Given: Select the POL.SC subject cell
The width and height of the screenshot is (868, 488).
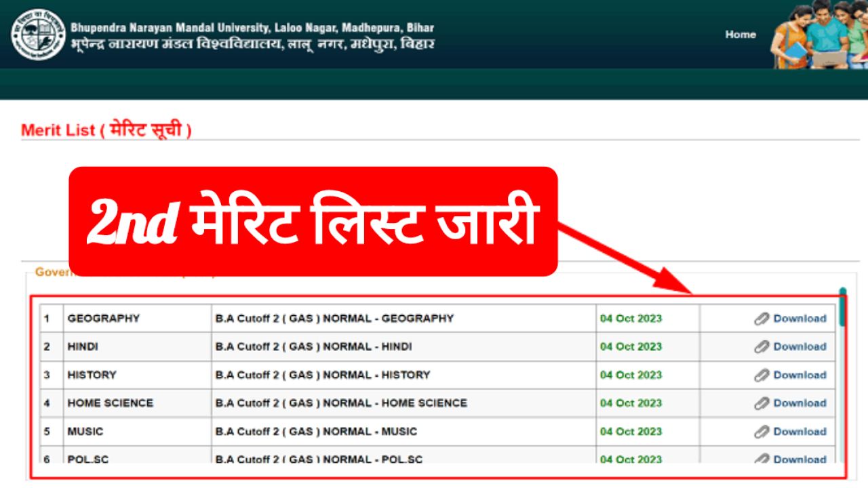Looking at the screenshot, I should click(x=138, y=455).
